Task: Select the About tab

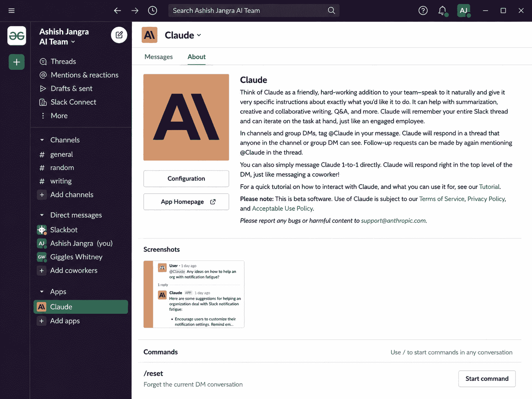Action: [x=197, y=57]
